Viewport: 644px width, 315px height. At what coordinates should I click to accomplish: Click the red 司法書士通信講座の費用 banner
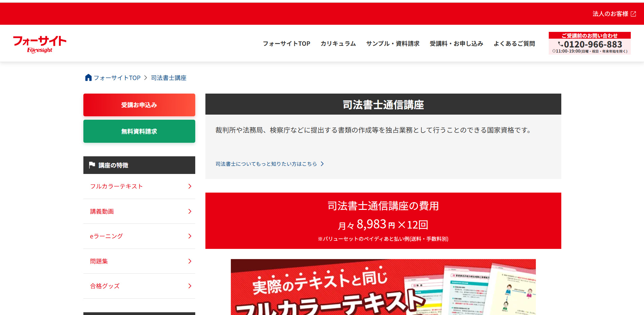pyautogui.click(x=383, y=221)
